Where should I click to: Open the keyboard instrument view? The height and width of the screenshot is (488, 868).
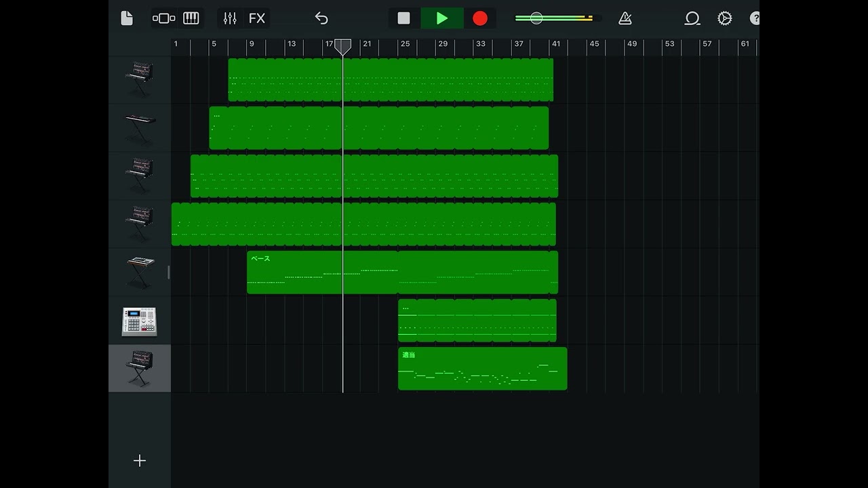point(191,18)
